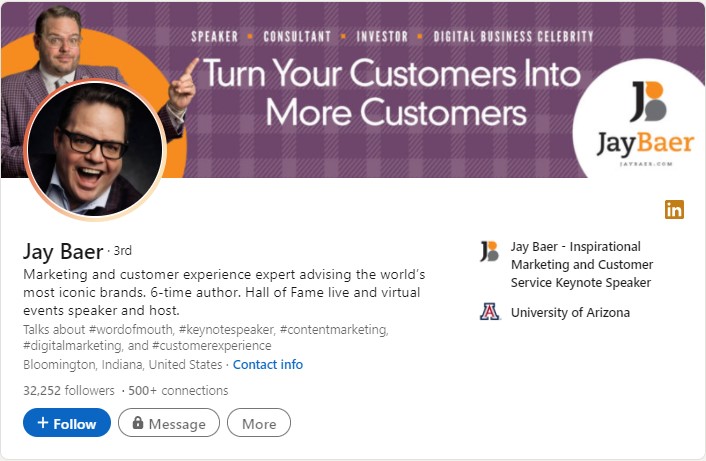Click the #customerexperience hashtag

pos(212,346)
